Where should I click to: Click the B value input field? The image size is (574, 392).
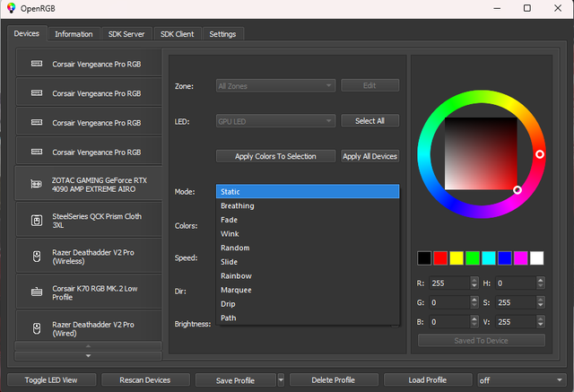(450, 322)
